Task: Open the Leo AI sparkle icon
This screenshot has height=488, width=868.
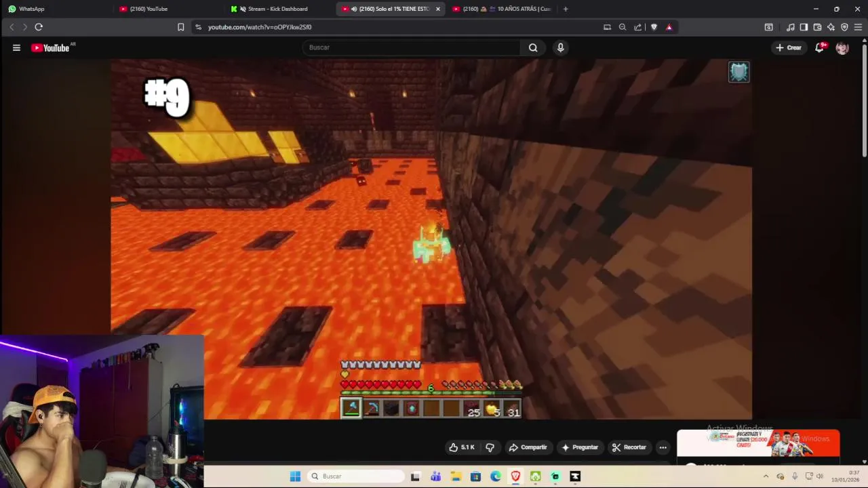Action: click(831, 27)
